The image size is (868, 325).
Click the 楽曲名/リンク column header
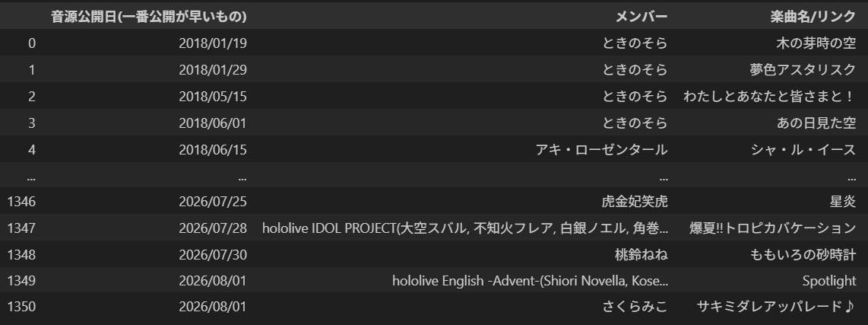click(813, 17)
